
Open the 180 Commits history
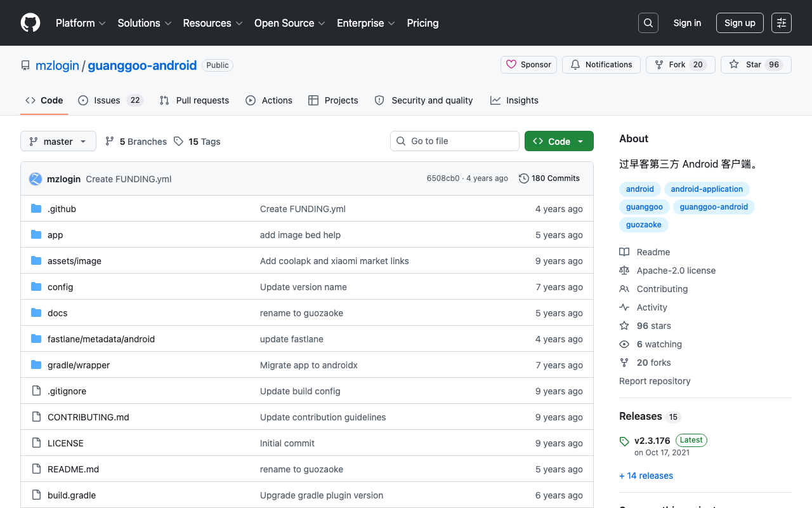[549, 178]
